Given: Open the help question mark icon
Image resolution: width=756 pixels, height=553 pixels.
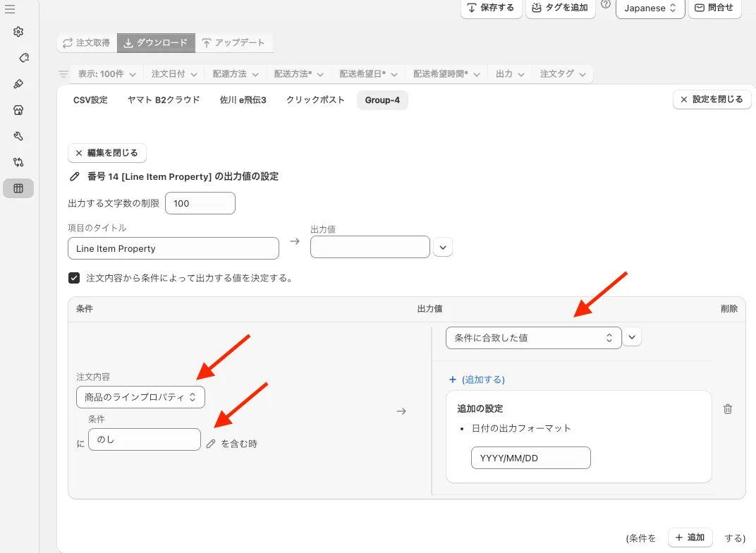Looking at the screenshot, I should (605, 5).
